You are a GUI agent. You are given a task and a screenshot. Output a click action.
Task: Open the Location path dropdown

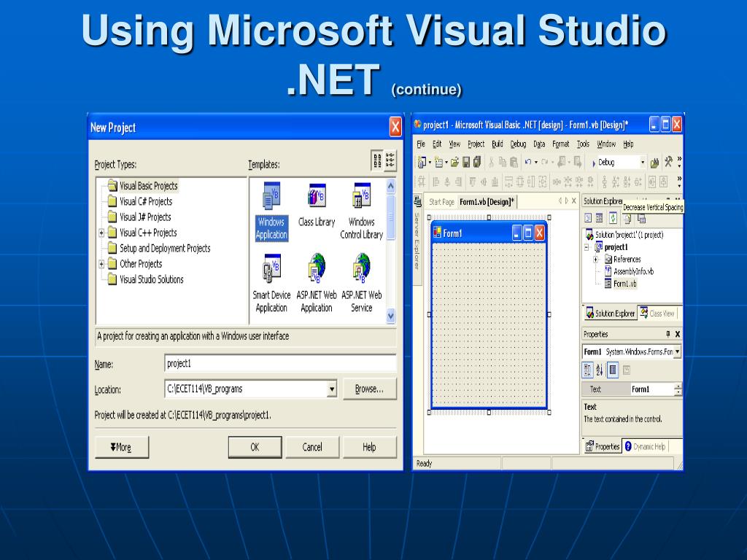click(332, 389)
